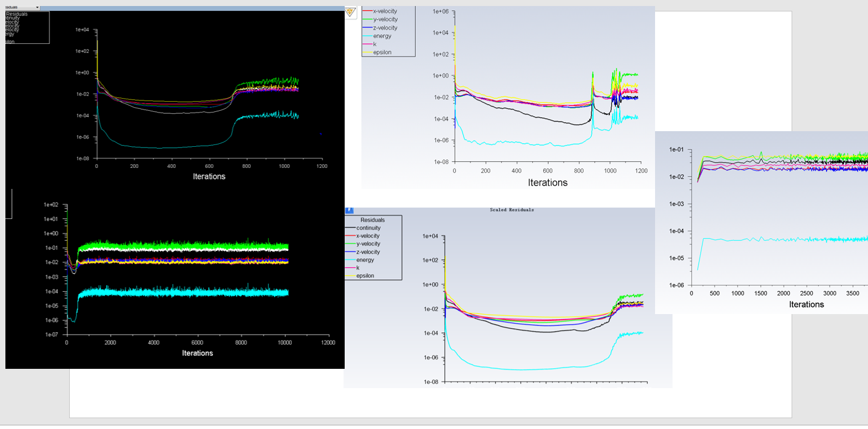Select the light residual plot with 1e+06 axis
Image resolution: width=868 pixels, height=429 pixels.
(508, 97)
